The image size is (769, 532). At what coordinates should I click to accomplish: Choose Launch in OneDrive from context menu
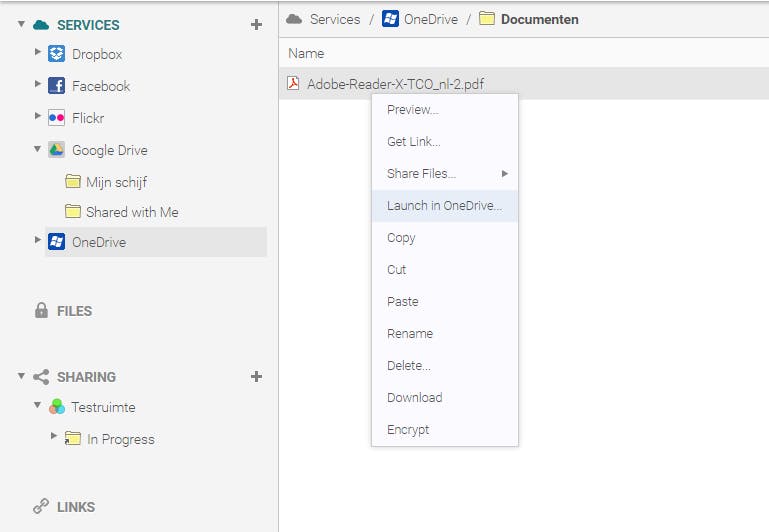(x=444, y=206)
